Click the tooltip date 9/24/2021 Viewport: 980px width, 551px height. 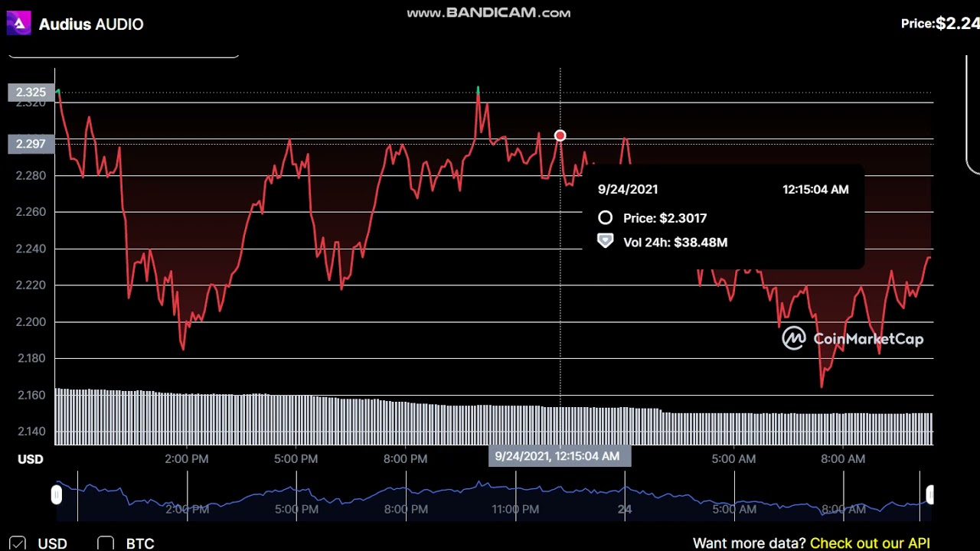pos(628,190)
